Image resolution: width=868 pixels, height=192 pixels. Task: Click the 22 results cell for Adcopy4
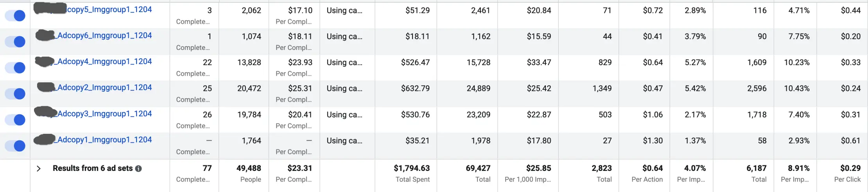click(x=207, y=62)
